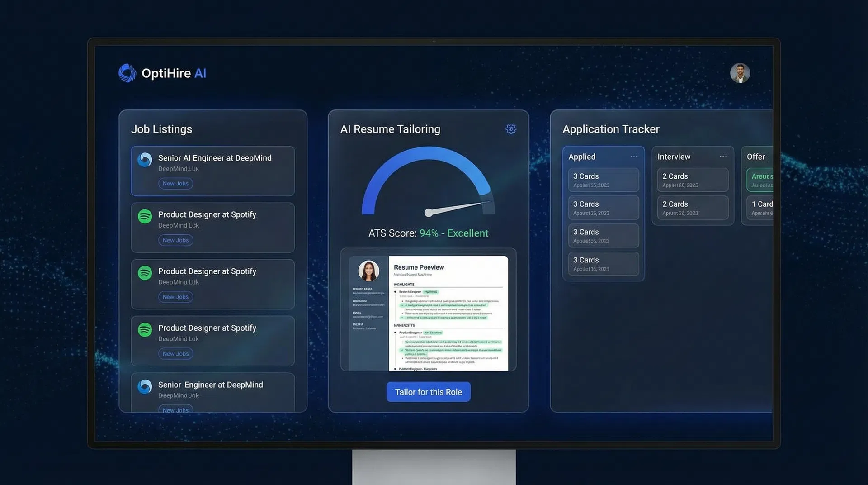868x485 pixels.
Task: Open the settings gear in AI Resume Tailoring
Action: (x=510, y=129)
